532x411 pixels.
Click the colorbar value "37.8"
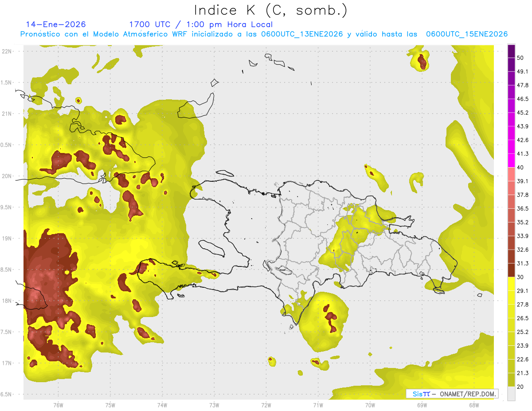tap(523, 195)
